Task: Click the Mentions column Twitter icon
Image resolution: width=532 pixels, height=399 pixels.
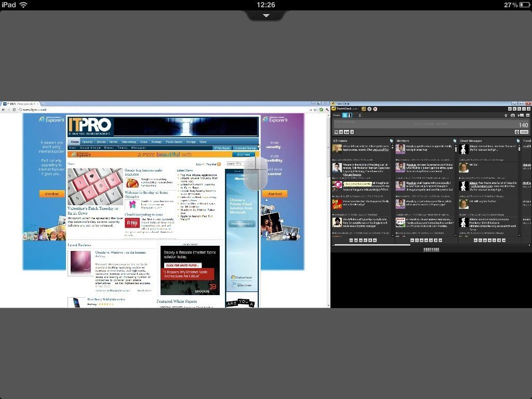Action: pos(455,140)
